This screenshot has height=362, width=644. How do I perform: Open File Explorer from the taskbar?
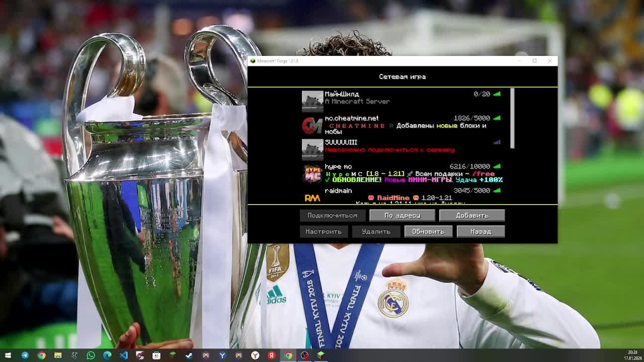coord(58,355)
